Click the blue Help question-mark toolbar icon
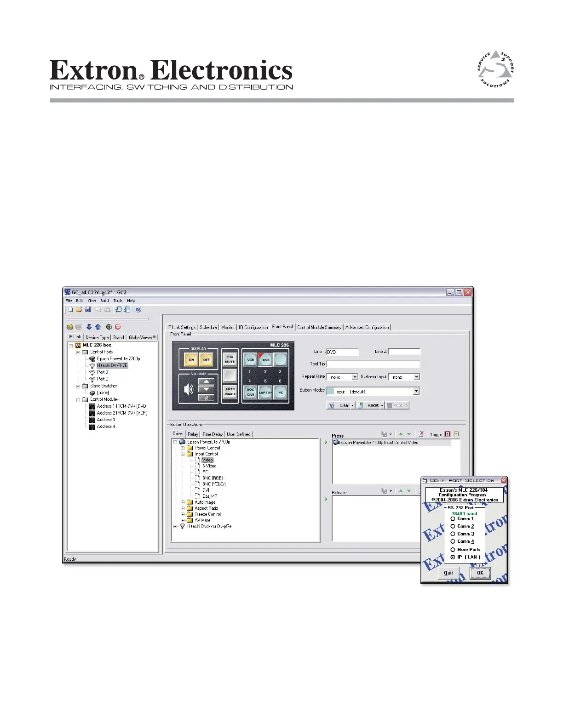 138,310
